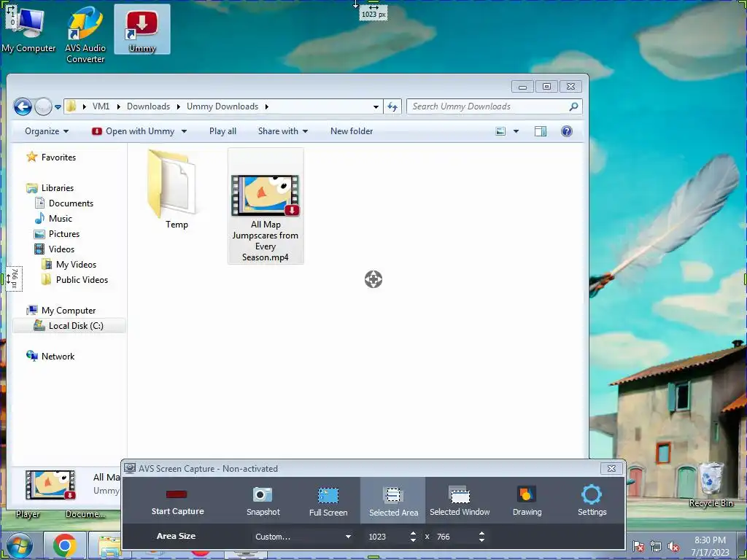The image size is (747, 560).
Task: Open Chrome from the taskbar
Action: click(x=65, y=545)
